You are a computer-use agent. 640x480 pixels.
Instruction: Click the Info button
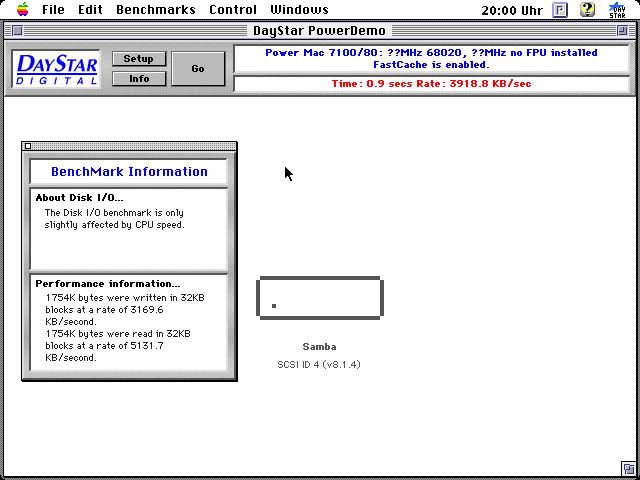139,79
